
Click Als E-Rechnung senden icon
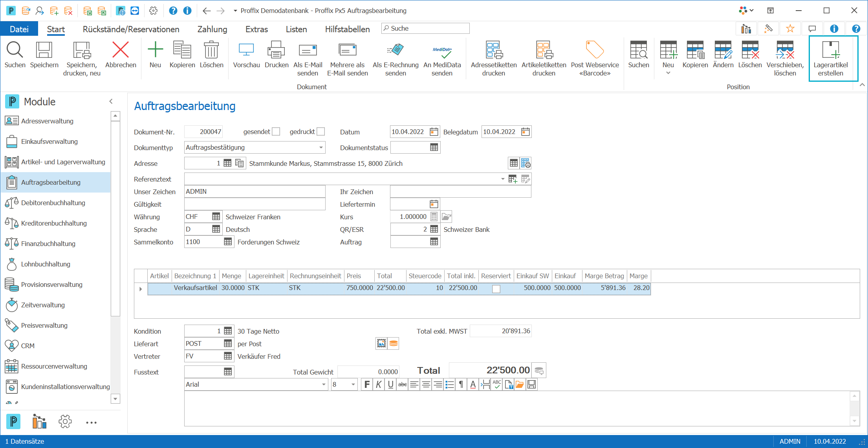point(396,50)
